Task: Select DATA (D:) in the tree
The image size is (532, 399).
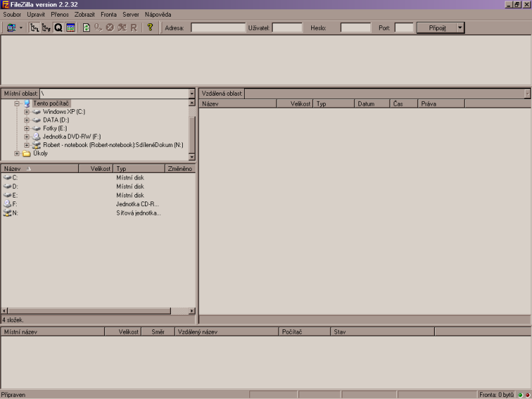Action: pos(56,120)
